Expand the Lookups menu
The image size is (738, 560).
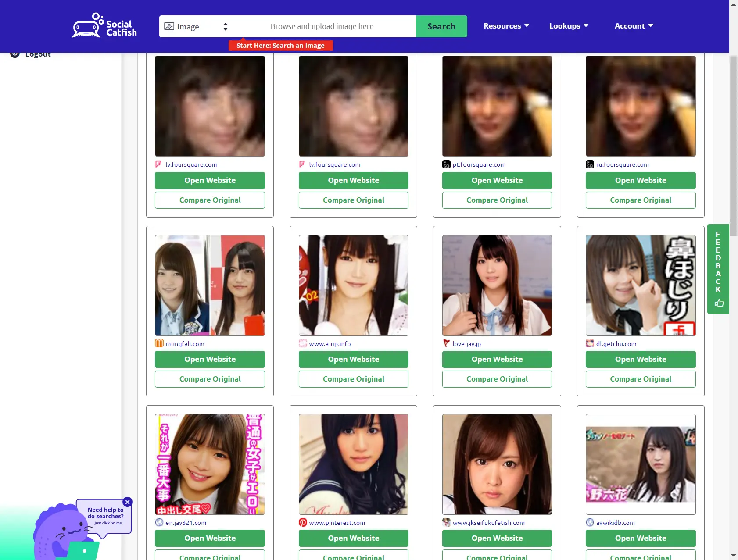[568, 26]
